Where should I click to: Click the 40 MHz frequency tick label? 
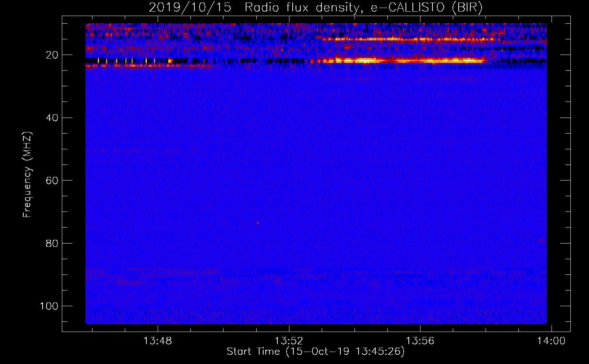(x=52, y=118)
